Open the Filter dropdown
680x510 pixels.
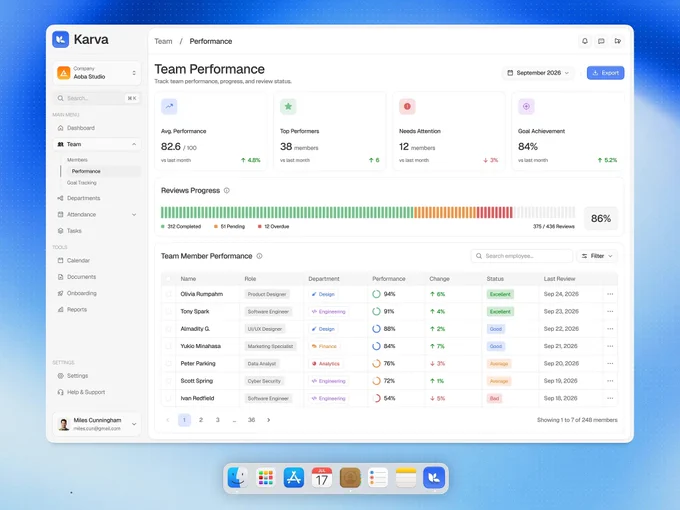pos(597,256)
